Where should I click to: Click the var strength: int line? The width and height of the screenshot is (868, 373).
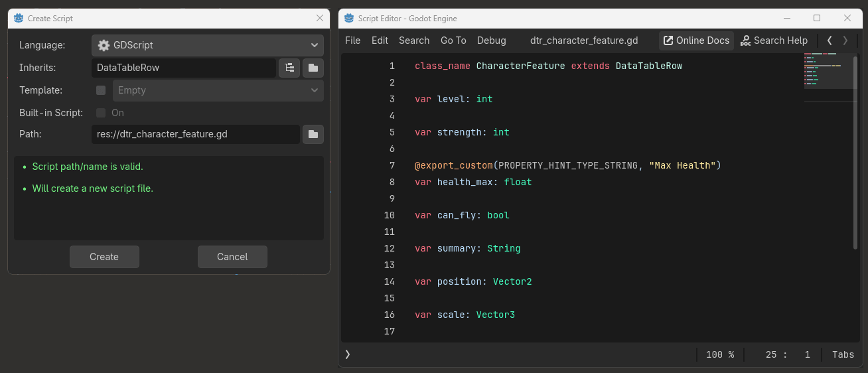462,132
